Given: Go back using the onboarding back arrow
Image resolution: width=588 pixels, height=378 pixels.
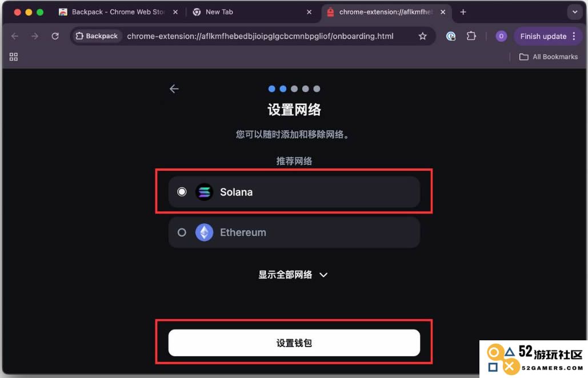Looking at the screenshot, I should click(x=174, y=89).
